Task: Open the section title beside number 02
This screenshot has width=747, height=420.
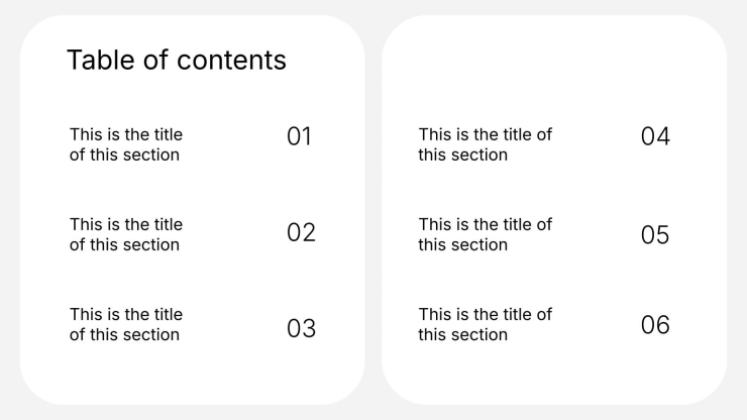Action: 126,234
